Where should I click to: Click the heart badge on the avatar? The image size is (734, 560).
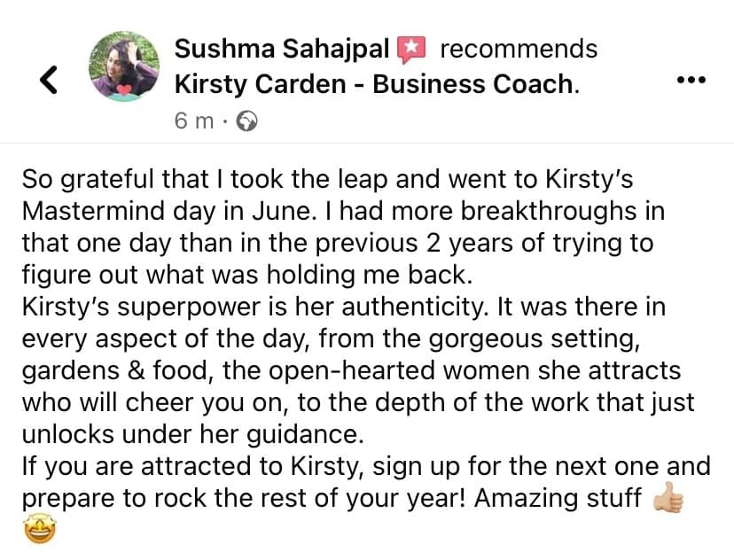[125, 89]
